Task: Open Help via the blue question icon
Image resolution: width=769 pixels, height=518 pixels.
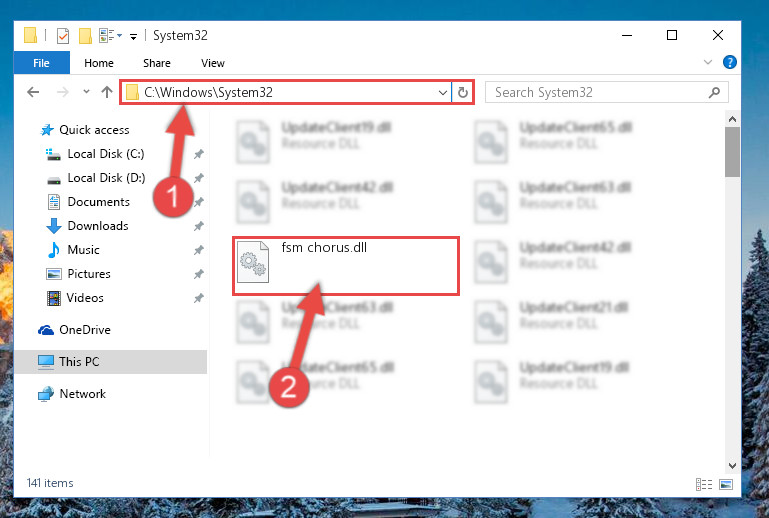Action: pyautogui.click(x=729, y=62)
